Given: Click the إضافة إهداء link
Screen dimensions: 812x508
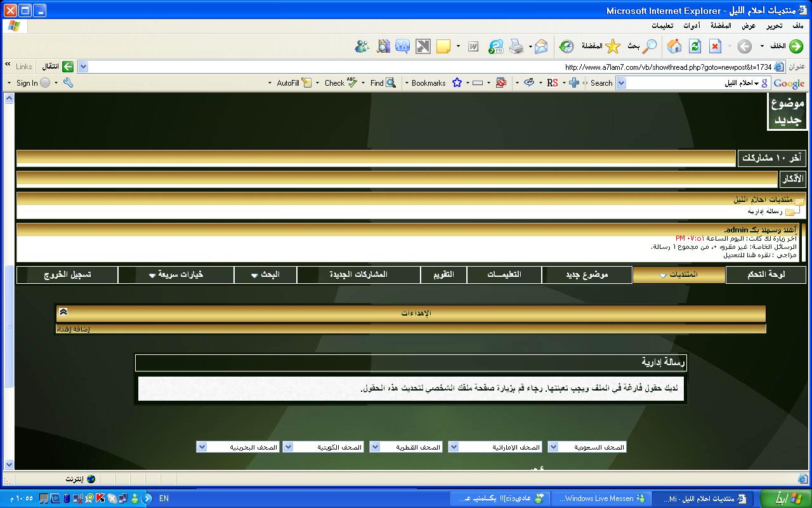Looking at the screenshot, I should click(74, 329).
